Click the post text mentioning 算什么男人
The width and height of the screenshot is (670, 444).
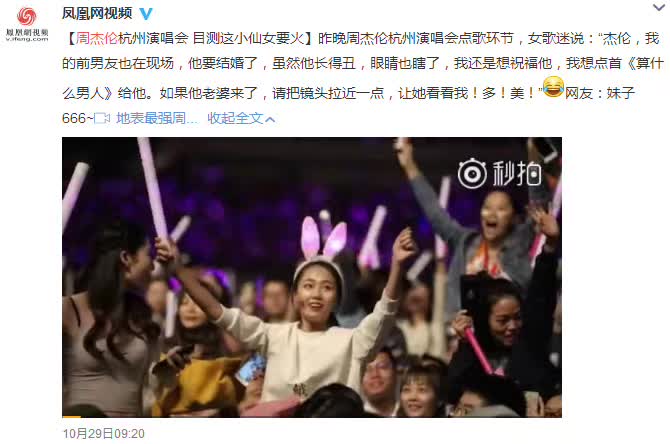tap(362, 65)
